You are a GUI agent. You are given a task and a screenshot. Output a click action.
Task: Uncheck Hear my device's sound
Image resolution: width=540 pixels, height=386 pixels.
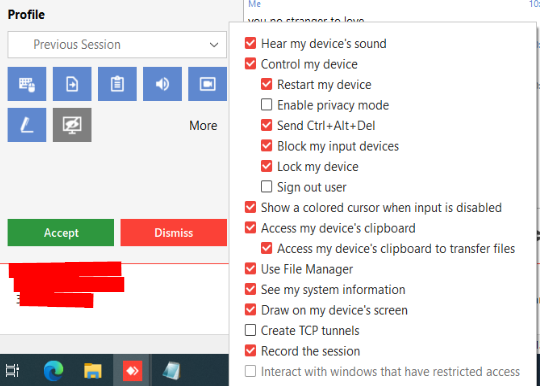click(x=250, y=43)
